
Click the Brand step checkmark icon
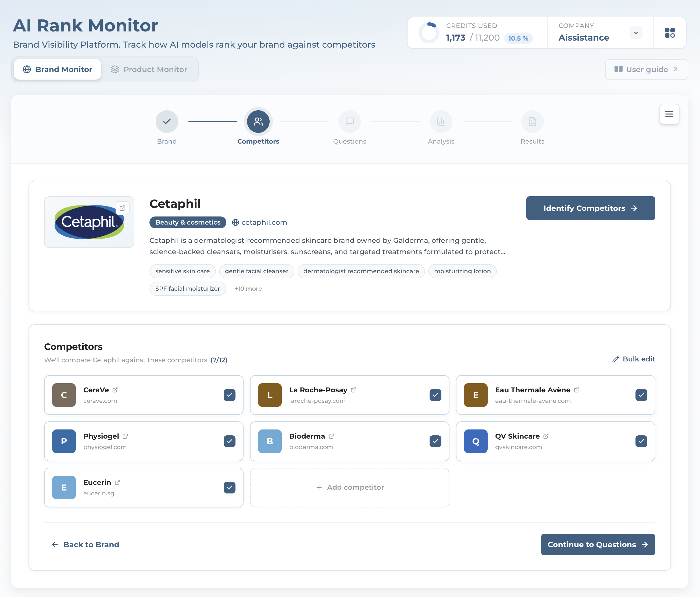click(x=167, y=121)
